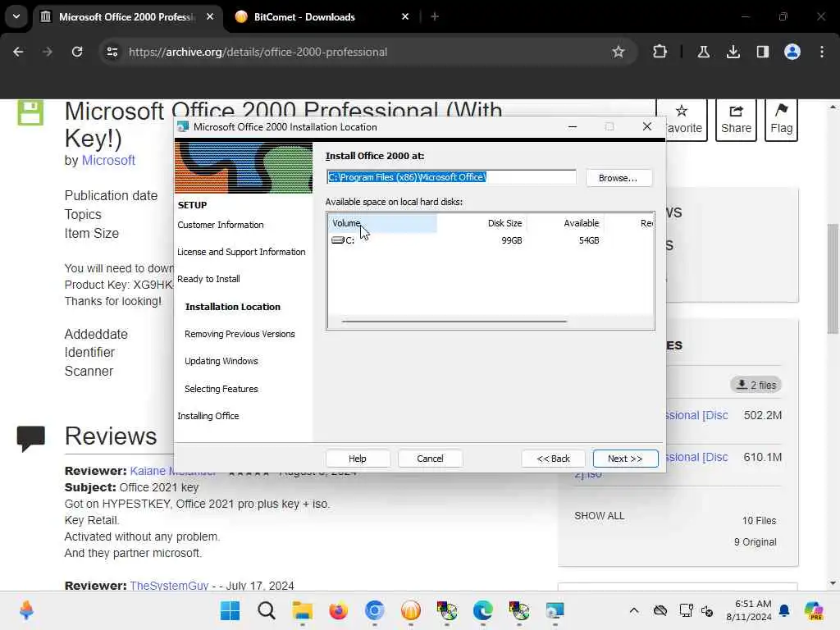
Task: Click the 10 Files count text
Action: [x=759, y=521]
